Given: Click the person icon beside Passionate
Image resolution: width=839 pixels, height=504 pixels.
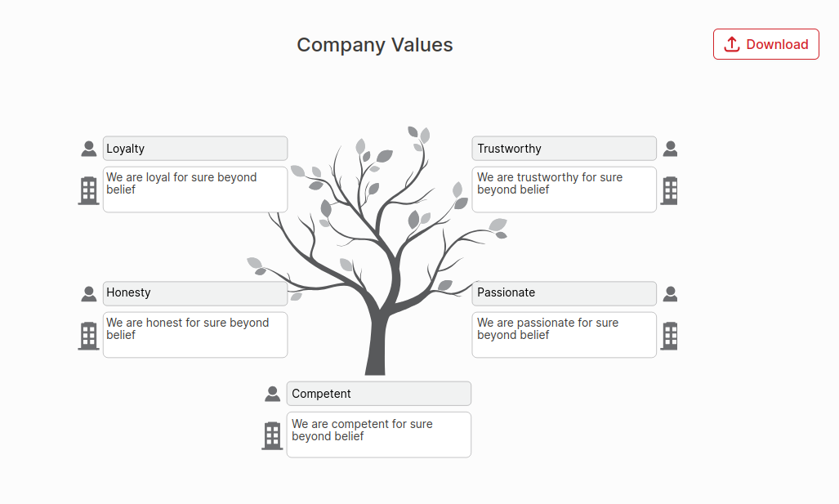Looking at the screenshot, I should coord(670,293).
